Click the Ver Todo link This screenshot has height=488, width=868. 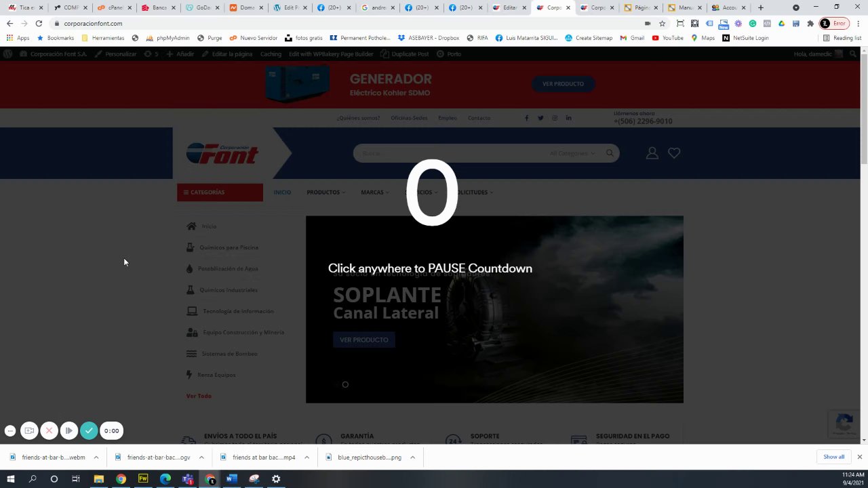[199, 396]
